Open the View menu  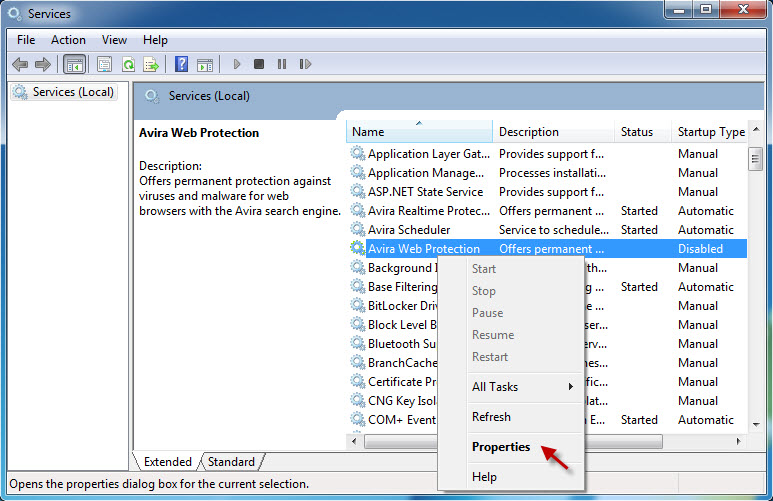point(114,40)
